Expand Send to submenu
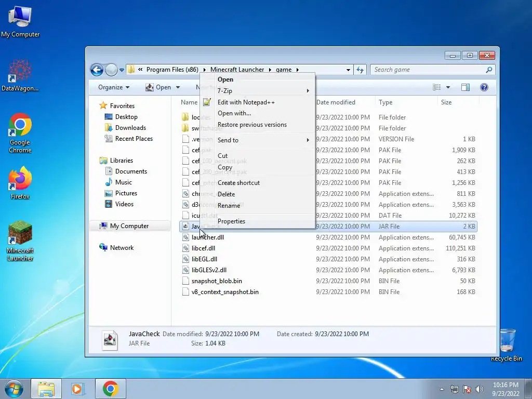This screenshot has width=532, height=399. [x=258, y=140]
